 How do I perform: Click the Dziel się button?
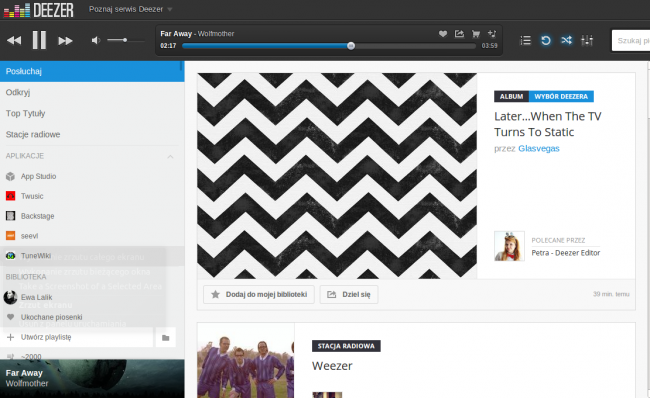click(349, 294)
